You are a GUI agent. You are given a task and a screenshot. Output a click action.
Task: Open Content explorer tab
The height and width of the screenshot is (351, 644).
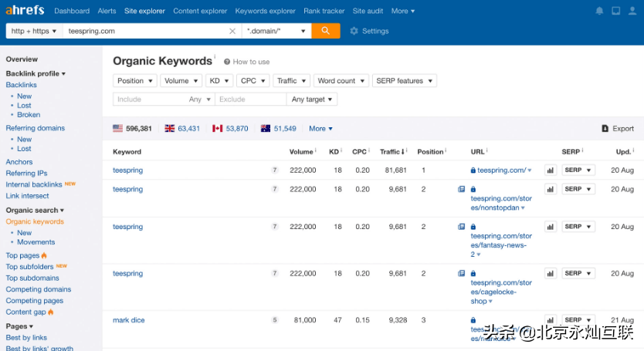pyautogui.click(x=200, y=11)
